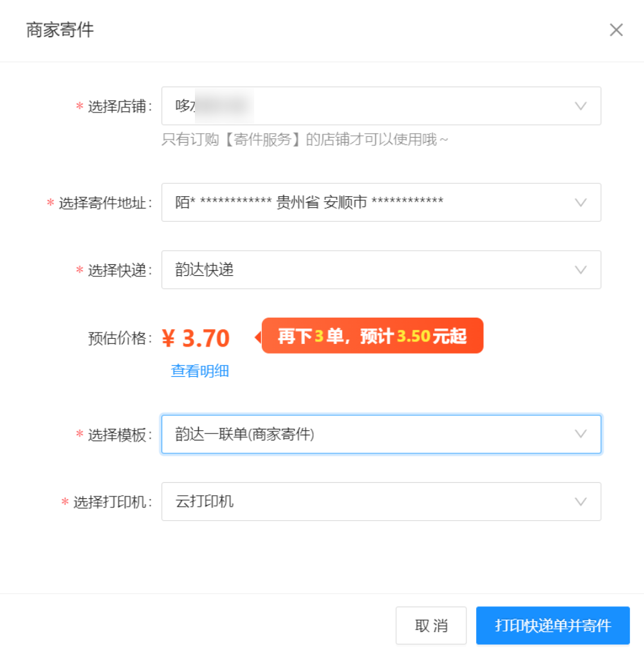Click the chevron arrow in the 选择模板 field
The image size is (644, 652).
click(x=580, y=434)
